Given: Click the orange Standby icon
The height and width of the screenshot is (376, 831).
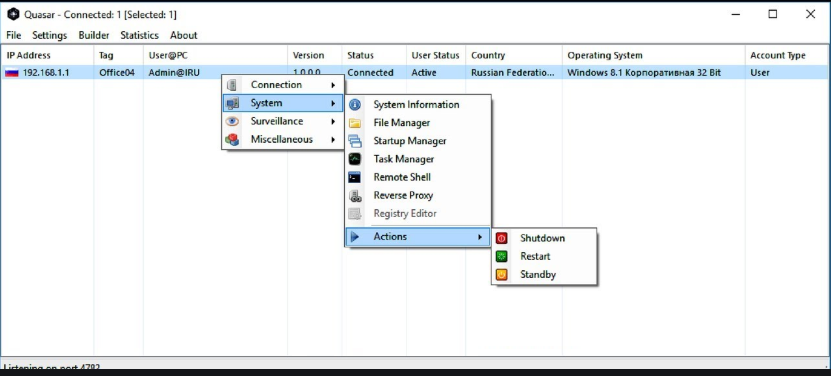Looking at the screenshot, I should (x=501, y=275).
